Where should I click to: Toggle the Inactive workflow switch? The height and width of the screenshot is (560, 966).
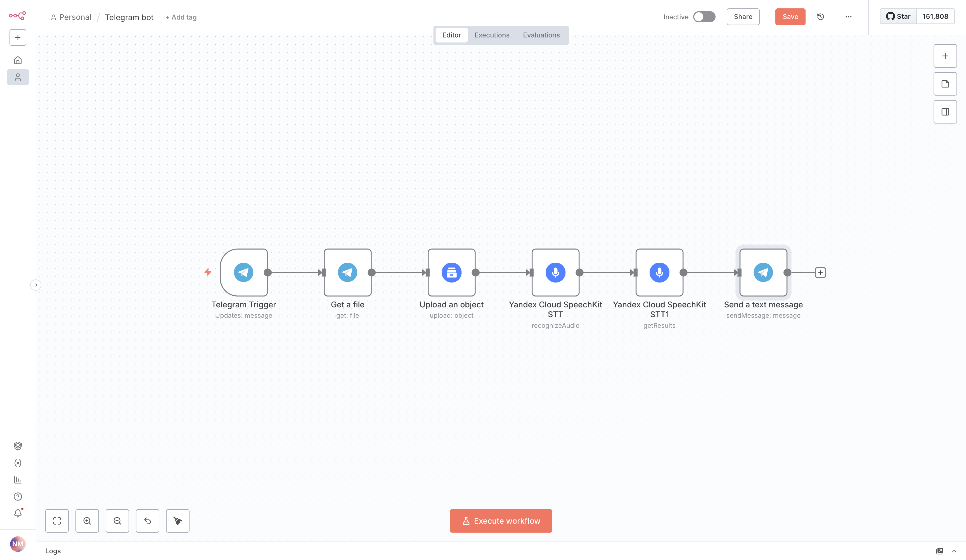[x=704, y=17]
